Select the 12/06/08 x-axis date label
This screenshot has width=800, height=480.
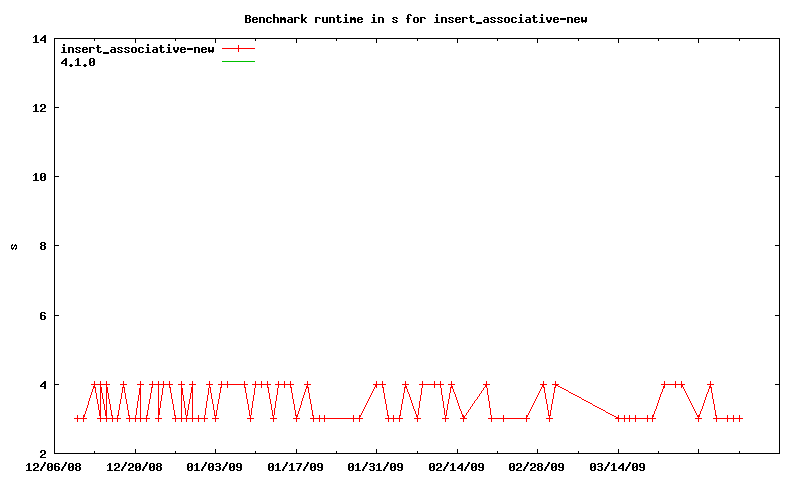pyautogui.click(x=54, y=466)
